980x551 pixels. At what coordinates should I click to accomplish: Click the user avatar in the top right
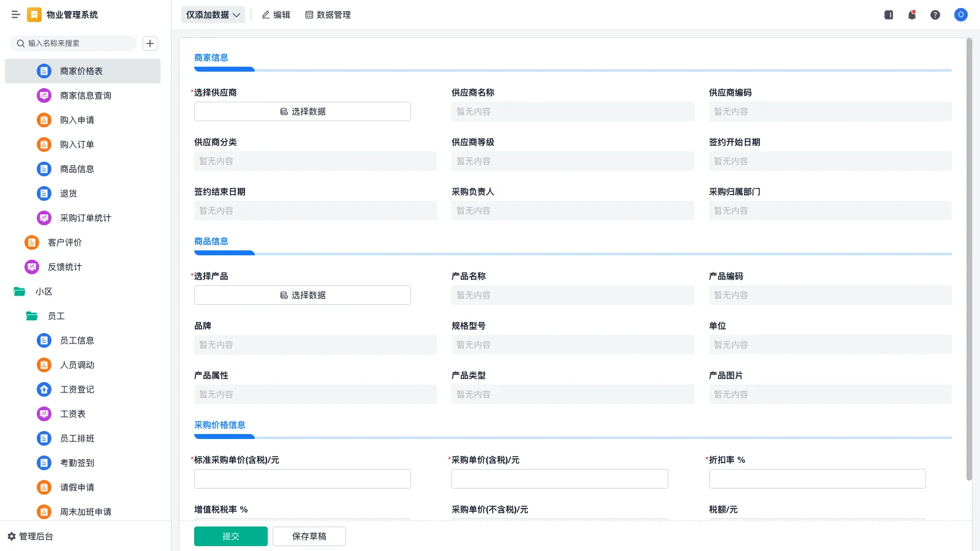pyautogui.click(x=960, y=15)
